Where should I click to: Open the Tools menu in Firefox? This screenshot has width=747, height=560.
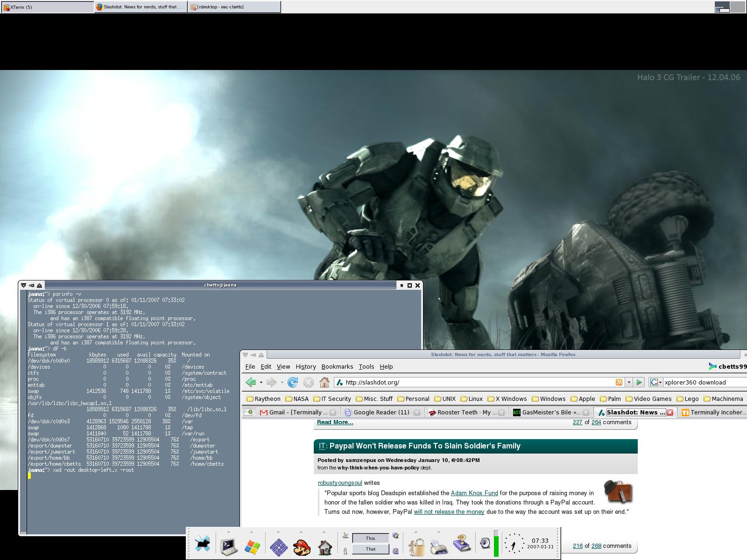coord(366,367)
